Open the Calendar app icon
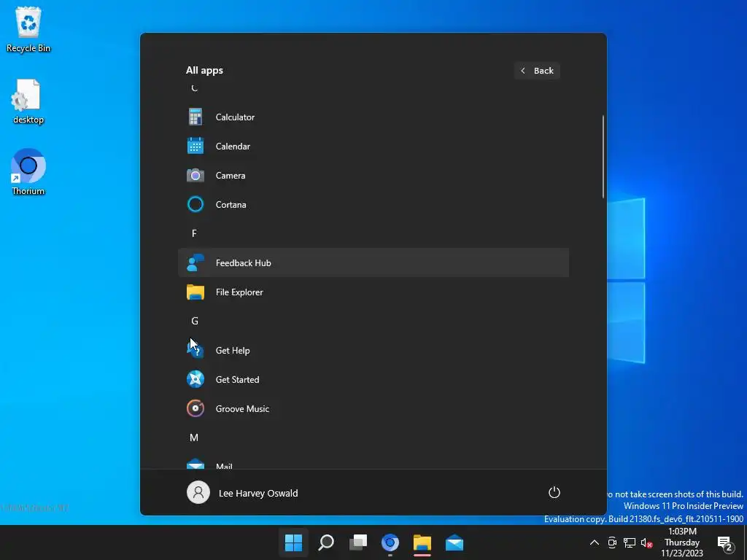This screenshot has height=560, width=747. pos(196,146)
